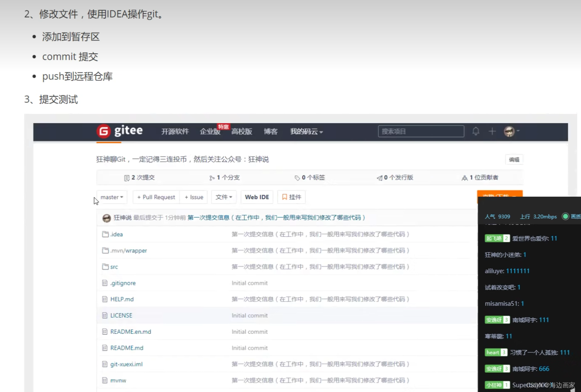Click the green 画质 quality indicator
This screenshot has width=581, height=392.
(x=566, y=216)
